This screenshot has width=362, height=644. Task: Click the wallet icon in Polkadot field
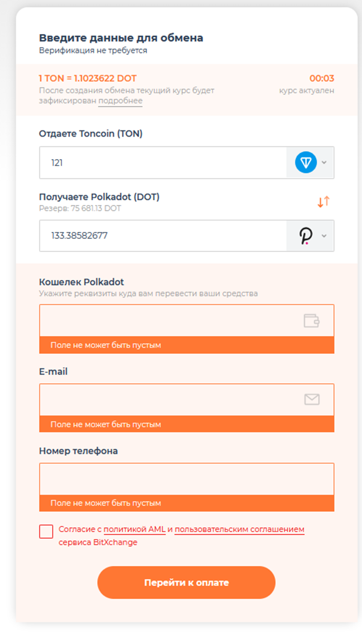tap(311, 320)
